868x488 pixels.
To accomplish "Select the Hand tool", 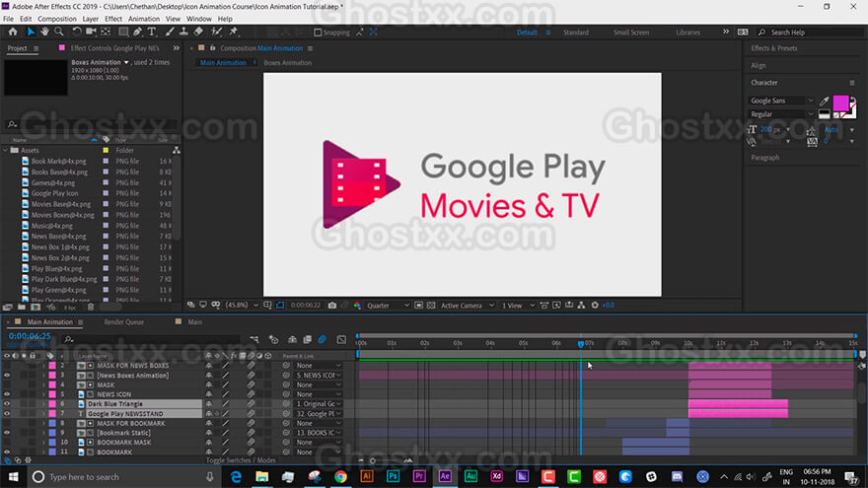I will coord(44,33).
